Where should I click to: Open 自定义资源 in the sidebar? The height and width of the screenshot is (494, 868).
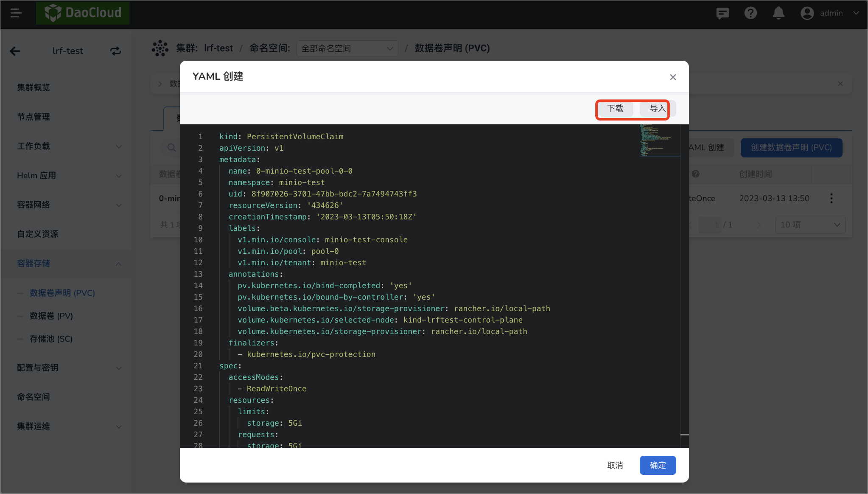tap(38, 234)
